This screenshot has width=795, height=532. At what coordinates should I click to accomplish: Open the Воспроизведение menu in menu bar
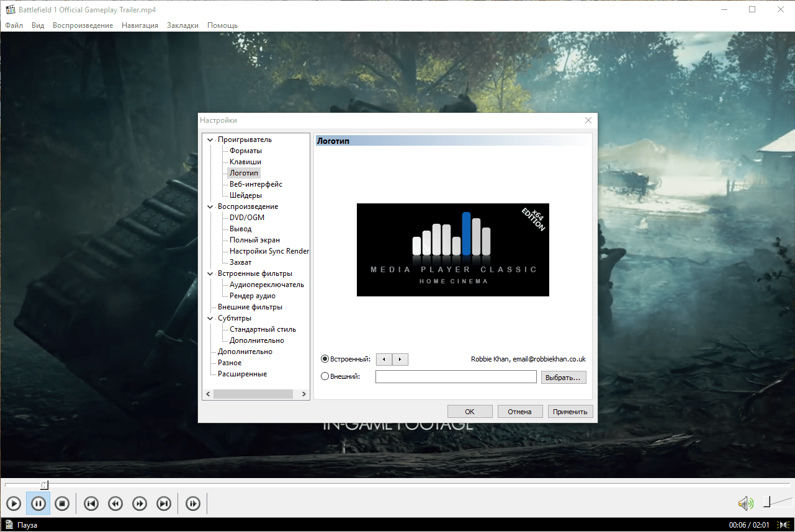click(83, 25)
